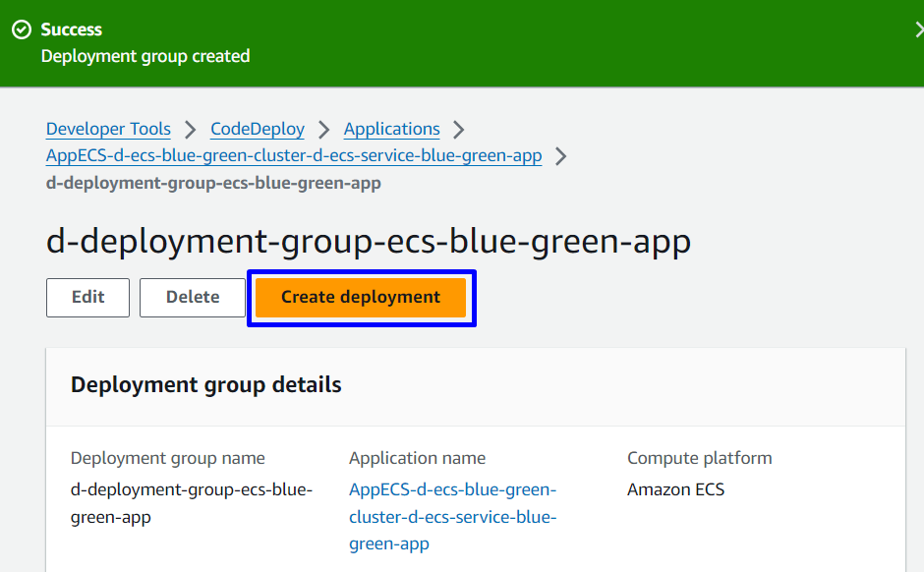Click the chevron after the AppECS breadcrumb link
Image resolution: width=924 pixels, height=572 pixels.
[560, 156]
